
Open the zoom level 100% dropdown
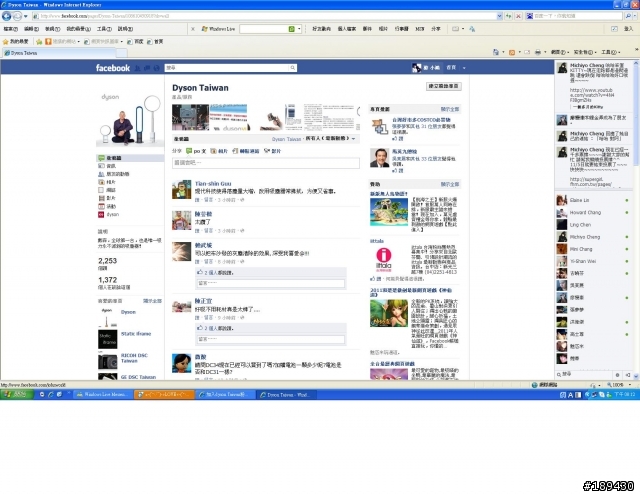[x=630, y=385]
